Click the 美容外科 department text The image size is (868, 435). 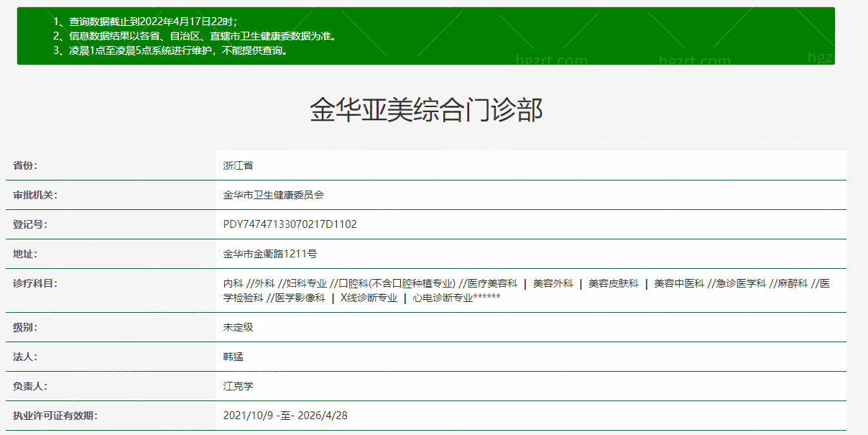(553, 283)
